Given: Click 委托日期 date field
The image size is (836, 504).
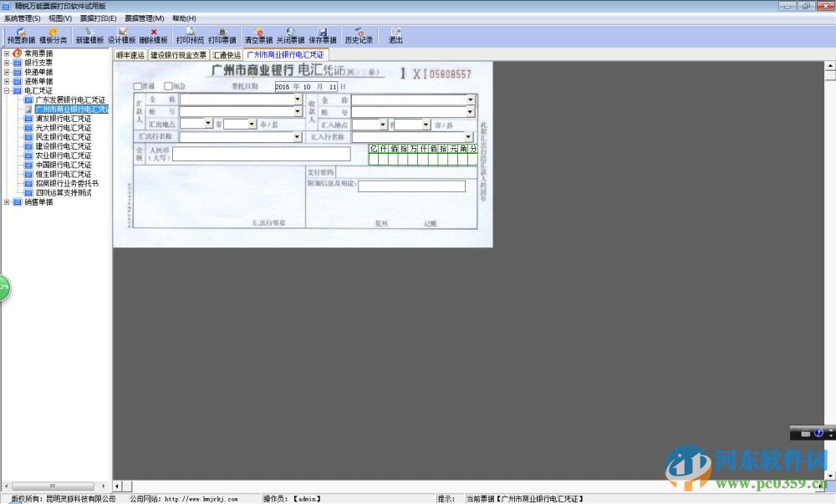Looking at the screenshot, I should point(306,87).
